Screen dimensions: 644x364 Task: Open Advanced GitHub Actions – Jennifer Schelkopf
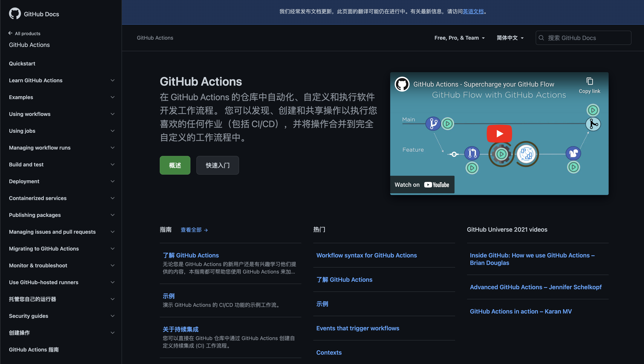[x=536, y=287]
